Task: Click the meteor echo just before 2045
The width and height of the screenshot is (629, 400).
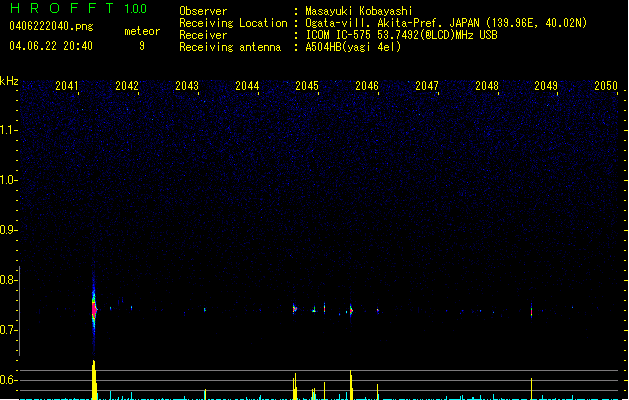Action: coord(295,309)
